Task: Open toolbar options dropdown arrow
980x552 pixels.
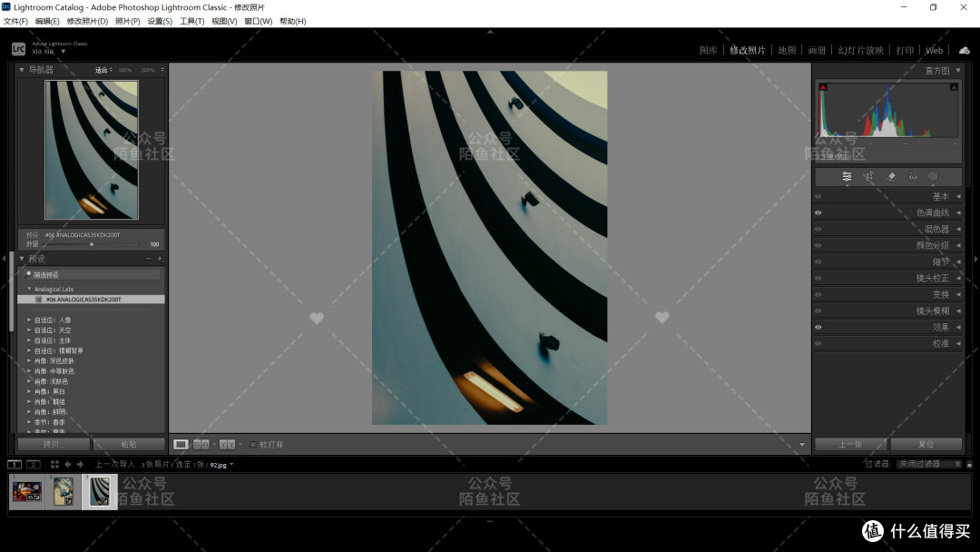Action: point(802,445)
